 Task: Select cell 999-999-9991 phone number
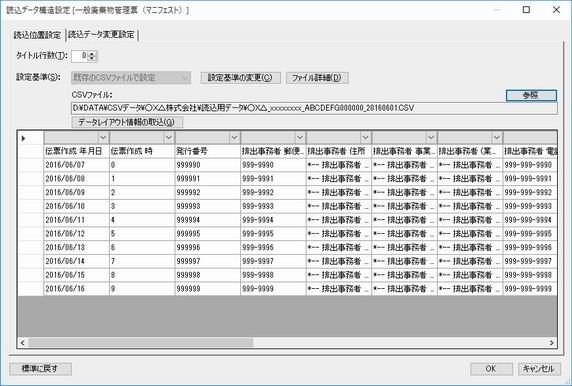click(530, 179)
